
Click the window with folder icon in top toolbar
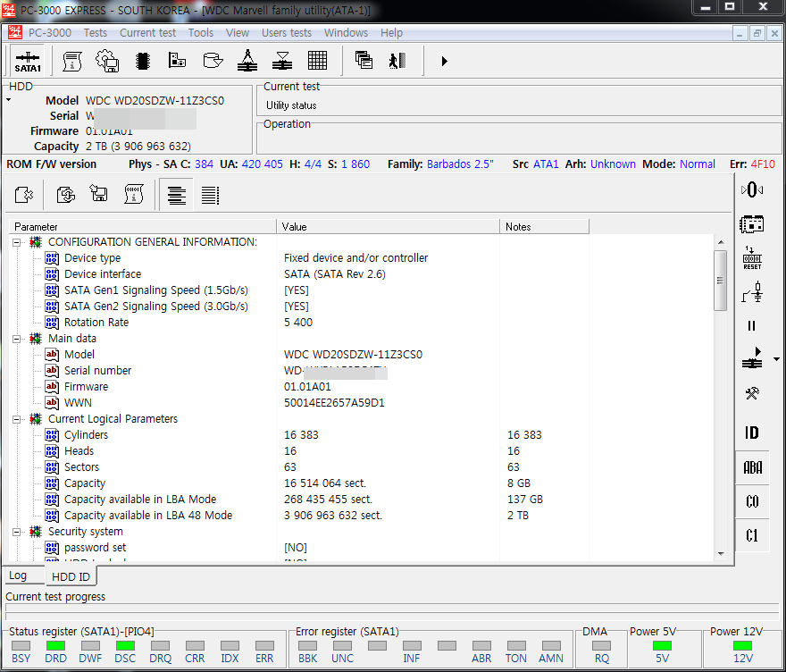[177, 61]
